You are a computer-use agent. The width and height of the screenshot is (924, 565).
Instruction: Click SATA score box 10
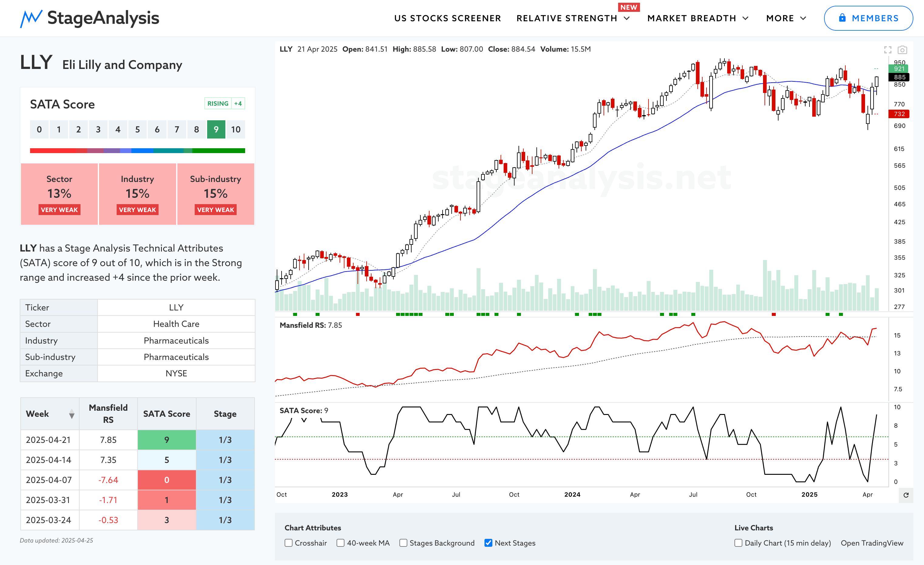pyautogui.click(x=235, y=129)
